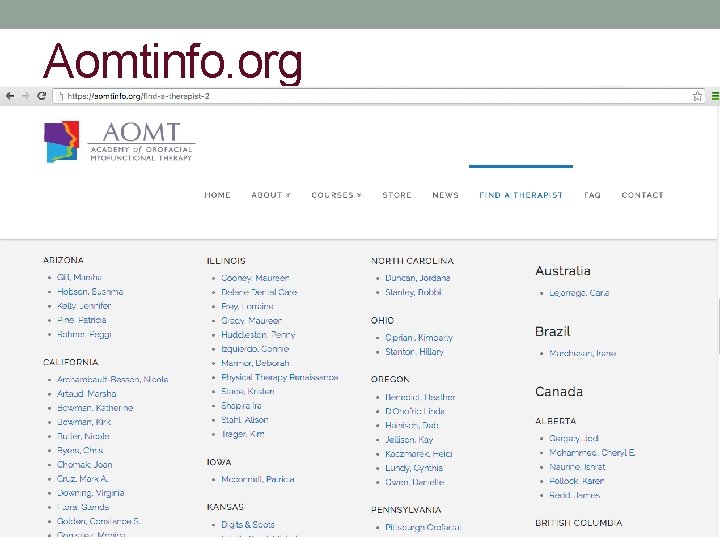Open Lejarraga, Cara link under Australia
Viewport: 720px width, 540px height.
tap(579, 293)
